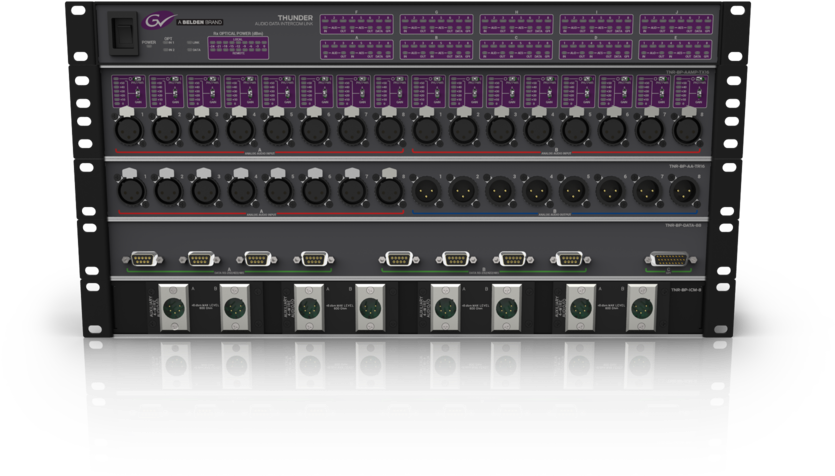Click XLR input A6 on AAMP-TX16 panel
Viewport: 835px width, 476px height.
[x=315, y=129]
